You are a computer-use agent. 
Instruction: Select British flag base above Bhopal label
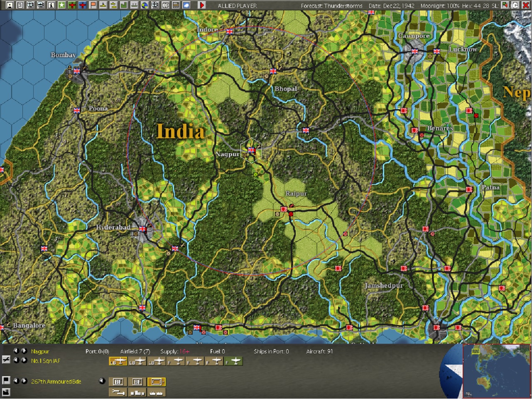coord(273,71)
